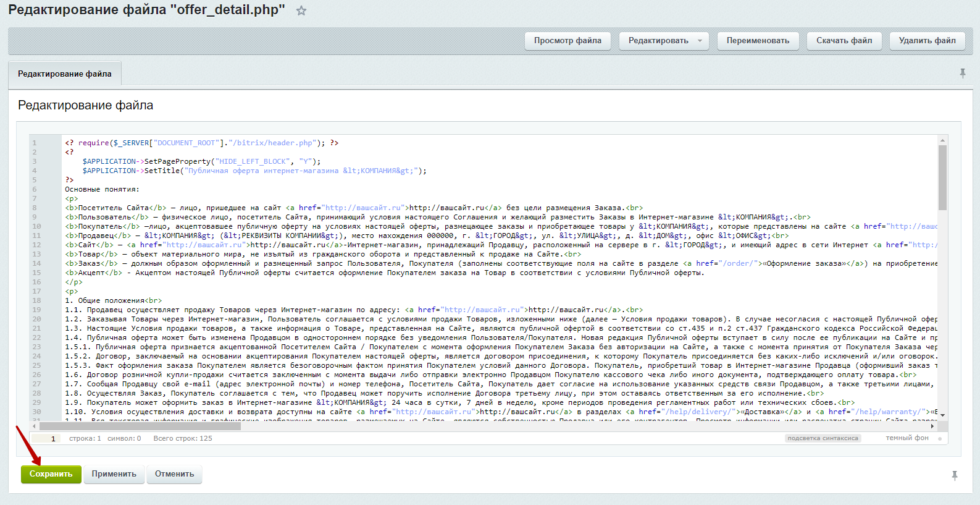The width and height of the screenshot is (980, 505).
Task: Apply changes with Применить button
Action: pyautogui.click(x=114, y=474)
